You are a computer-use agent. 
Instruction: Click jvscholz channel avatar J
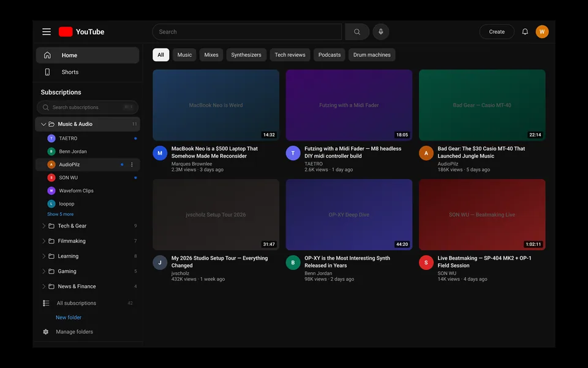pos(160,263)
